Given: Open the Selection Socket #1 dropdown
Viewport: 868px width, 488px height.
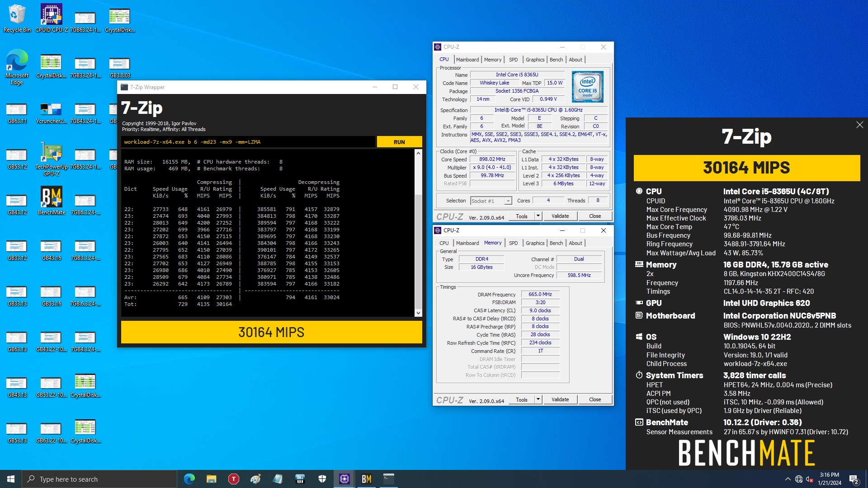Looking at the screenshot, I should point(491,201).
